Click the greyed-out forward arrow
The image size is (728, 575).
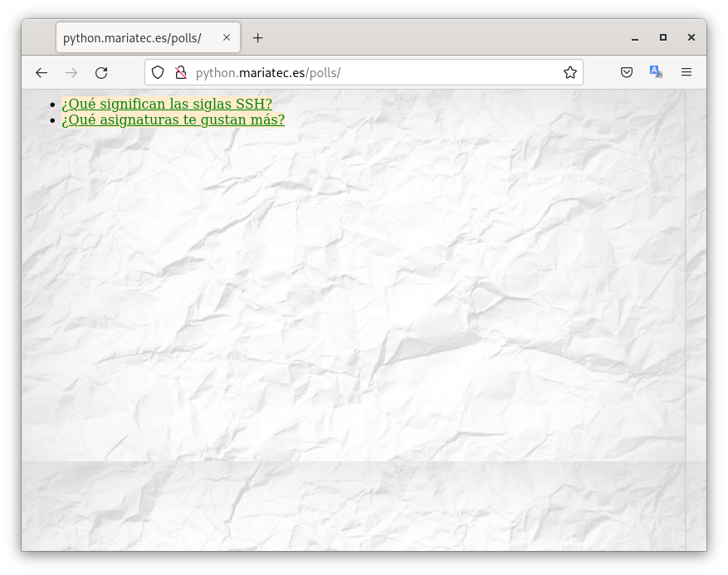(x=71, y=73)
